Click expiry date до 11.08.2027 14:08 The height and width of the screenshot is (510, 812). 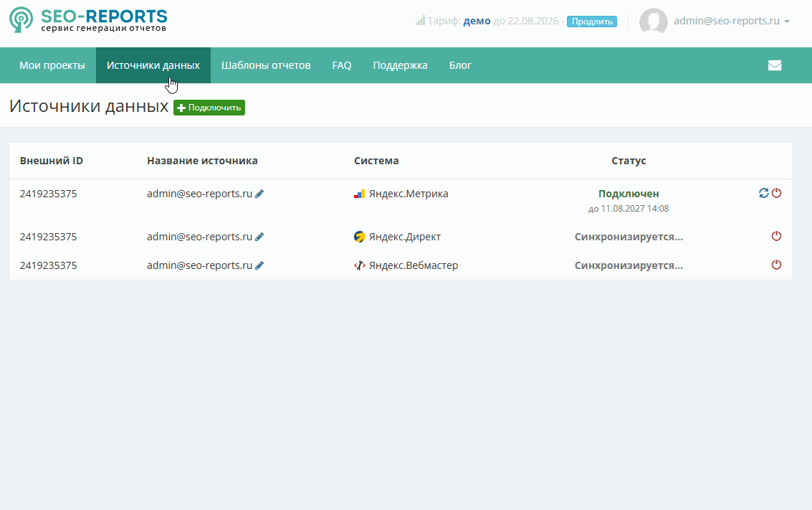[629, 208]
